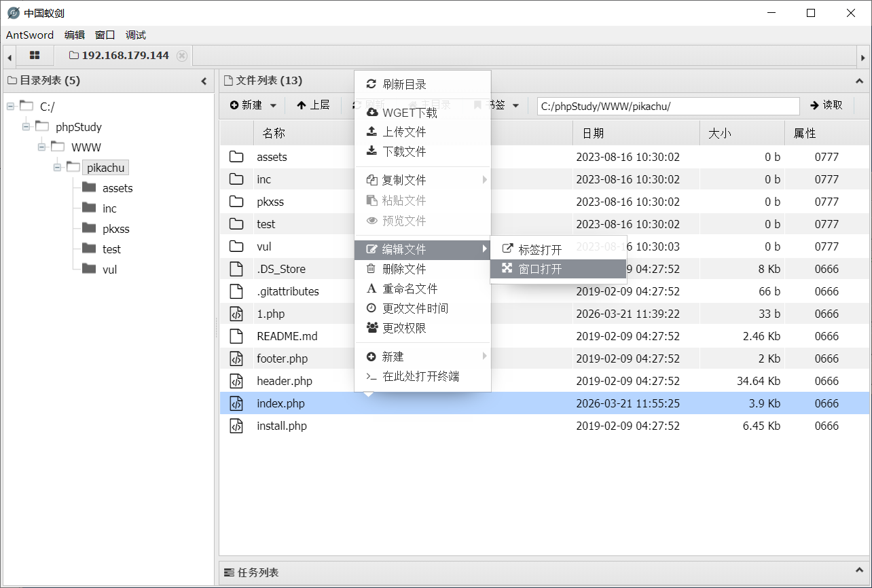Screen dimensions: 872x588
Task: Select the test folder in directory tree
Action: pyautogui.click(x=111, y=249)
